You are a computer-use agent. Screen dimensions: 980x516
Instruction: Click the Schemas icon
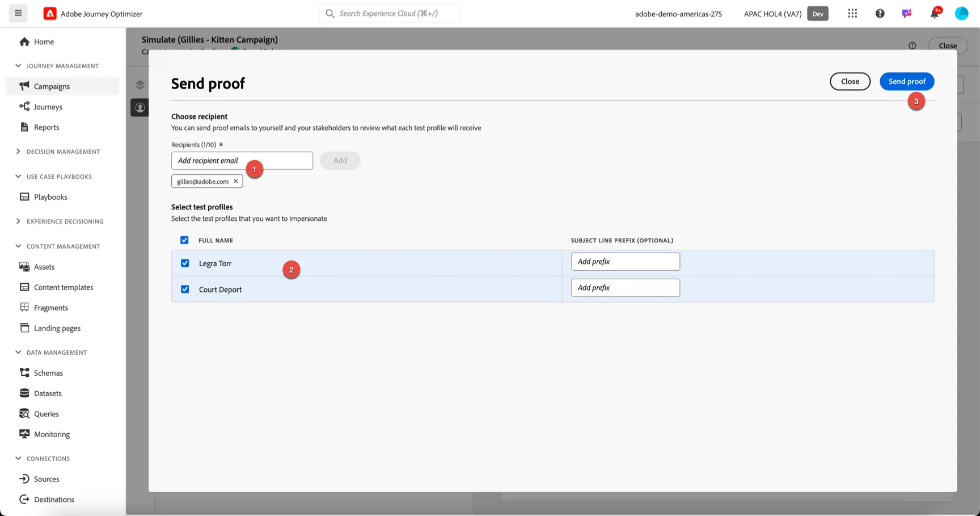coord(24,372)
